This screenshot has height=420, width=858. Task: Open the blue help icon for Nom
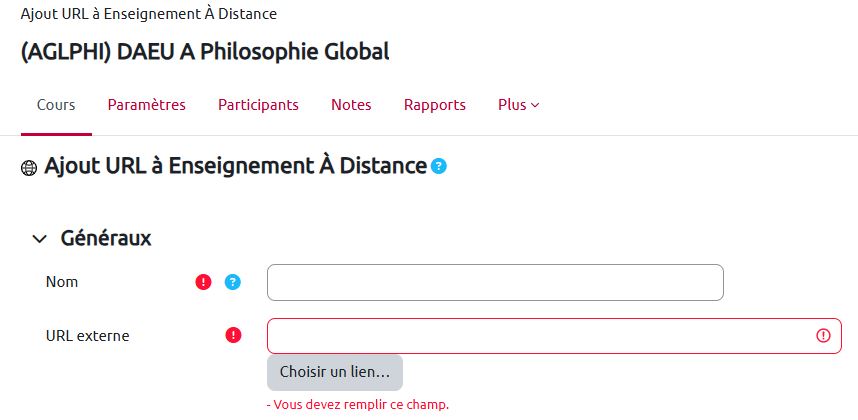(232, 282)
